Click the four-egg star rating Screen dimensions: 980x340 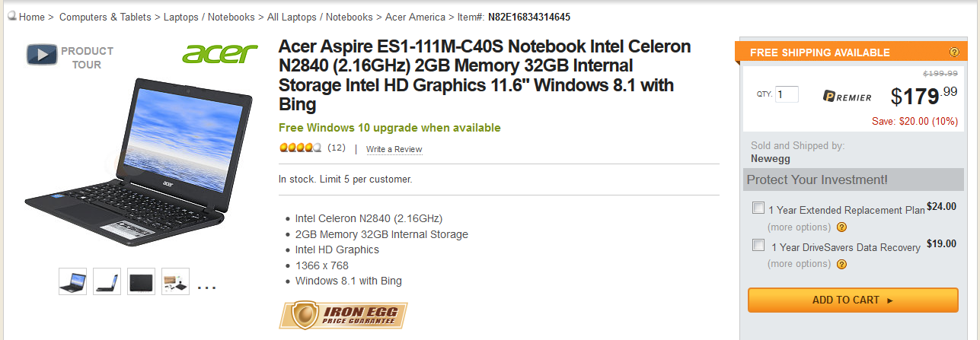301,148
